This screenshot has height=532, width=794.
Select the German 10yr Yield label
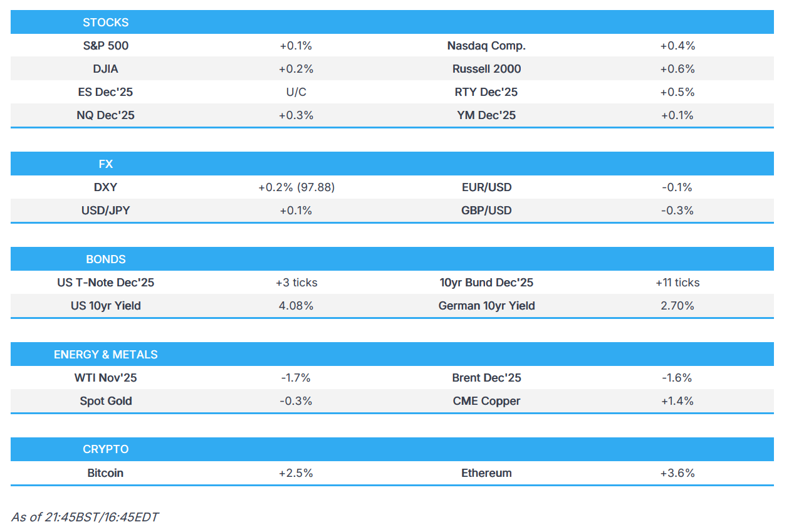click(486, 306)
